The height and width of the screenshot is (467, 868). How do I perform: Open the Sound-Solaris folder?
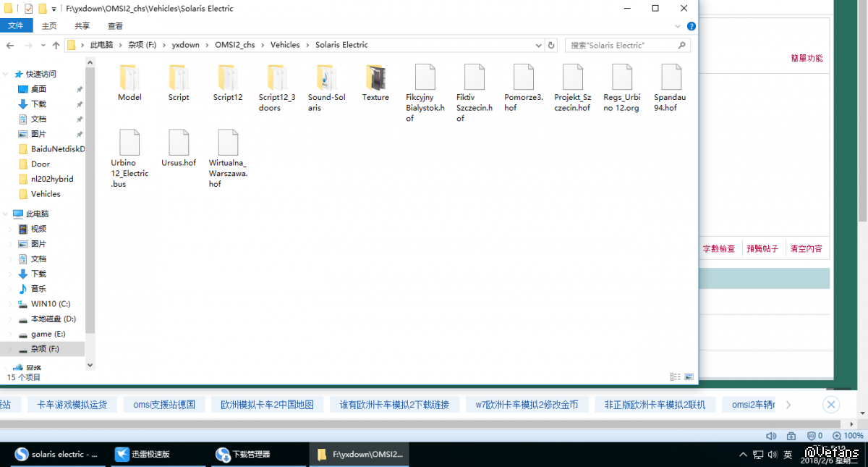(326, 88)
